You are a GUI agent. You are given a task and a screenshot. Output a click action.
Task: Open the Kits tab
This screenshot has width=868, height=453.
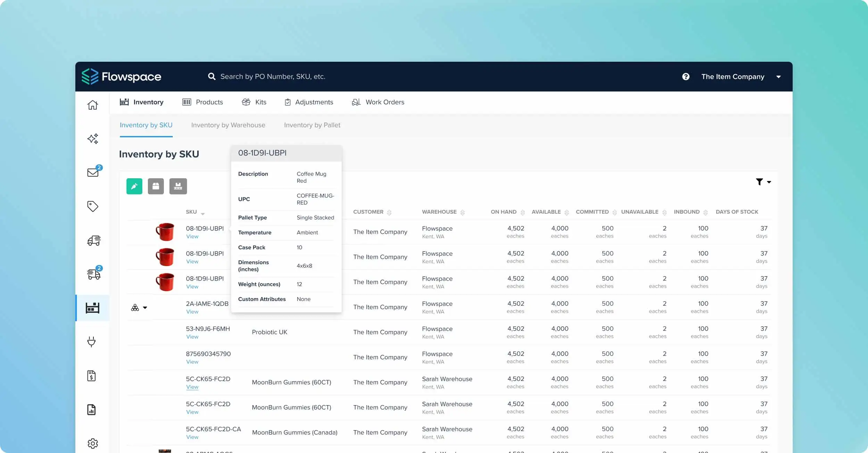pos(254,102)
